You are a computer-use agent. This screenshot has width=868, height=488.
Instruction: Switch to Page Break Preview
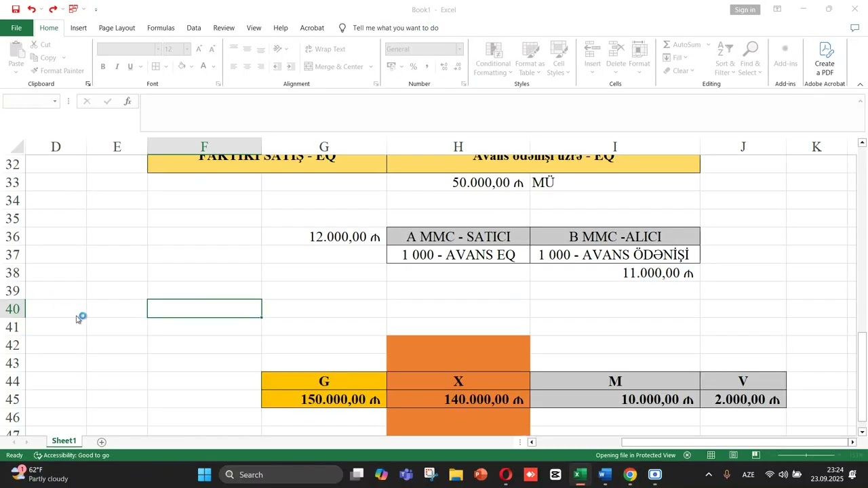tap(756, 455)
